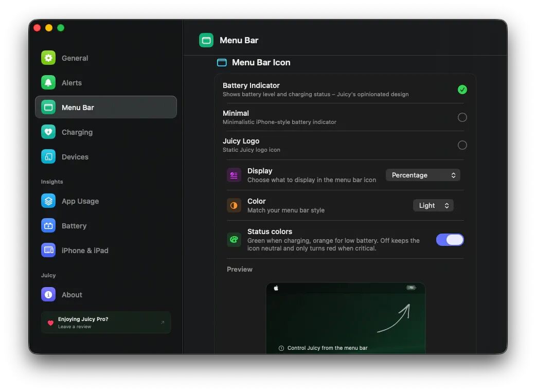The width and height of the screenshot is (536, 392).
Task: Click the Devices icon in sidebar
Action: click(x=48, y=156)
